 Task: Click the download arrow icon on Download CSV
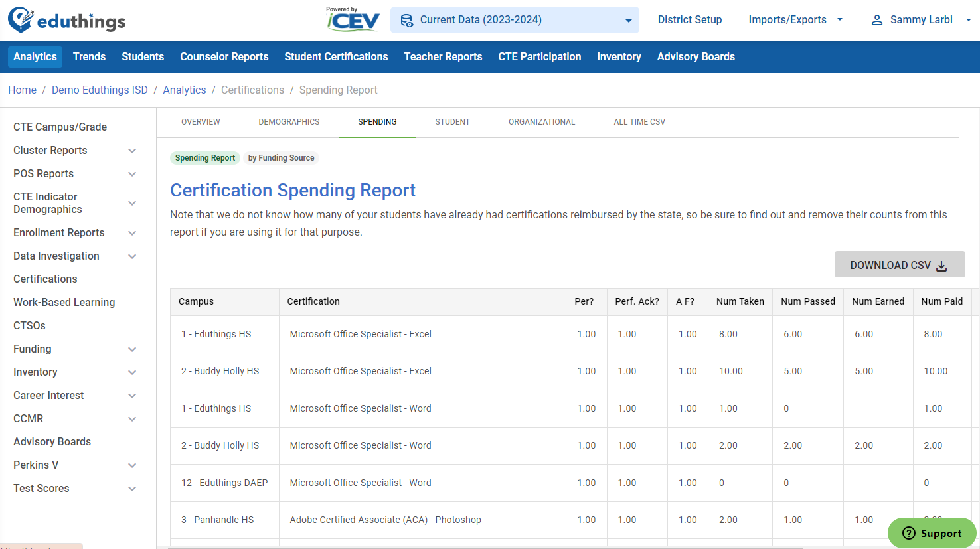pyautogui.click(x=941, y=265)
